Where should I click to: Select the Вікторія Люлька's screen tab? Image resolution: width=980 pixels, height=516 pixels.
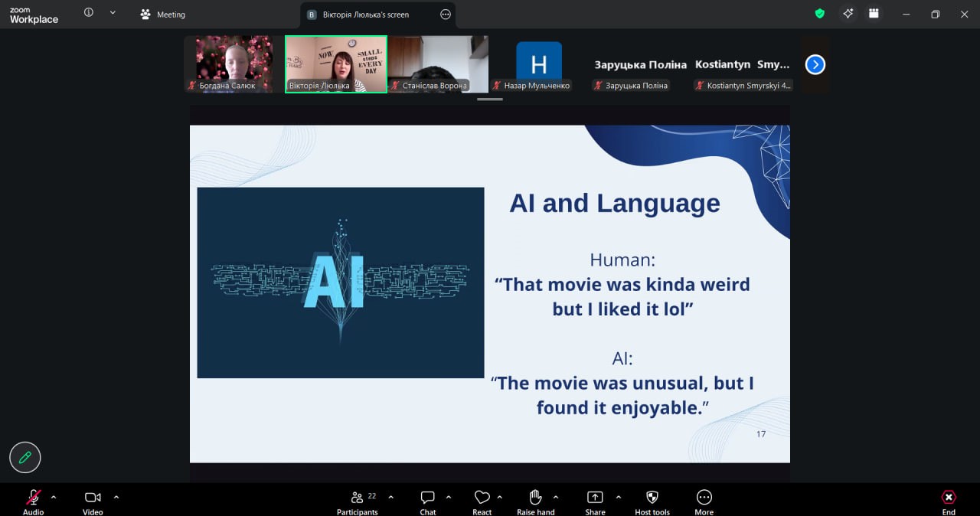[x=366, y=15]
